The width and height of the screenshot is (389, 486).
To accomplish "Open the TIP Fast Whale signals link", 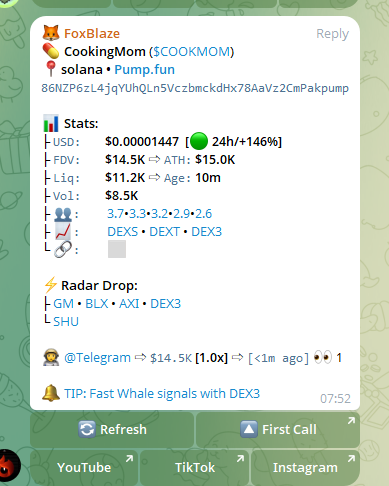I will 162,394.
